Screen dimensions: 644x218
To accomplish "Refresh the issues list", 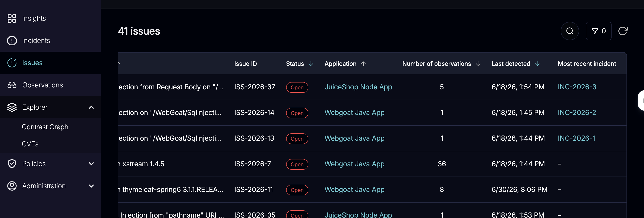I will (x=623, y=31).
